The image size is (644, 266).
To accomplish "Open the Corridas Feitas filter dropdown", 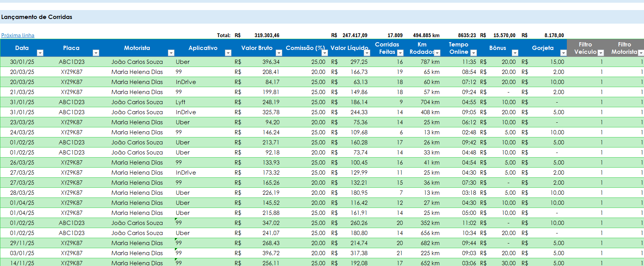I will click(401, 53).
